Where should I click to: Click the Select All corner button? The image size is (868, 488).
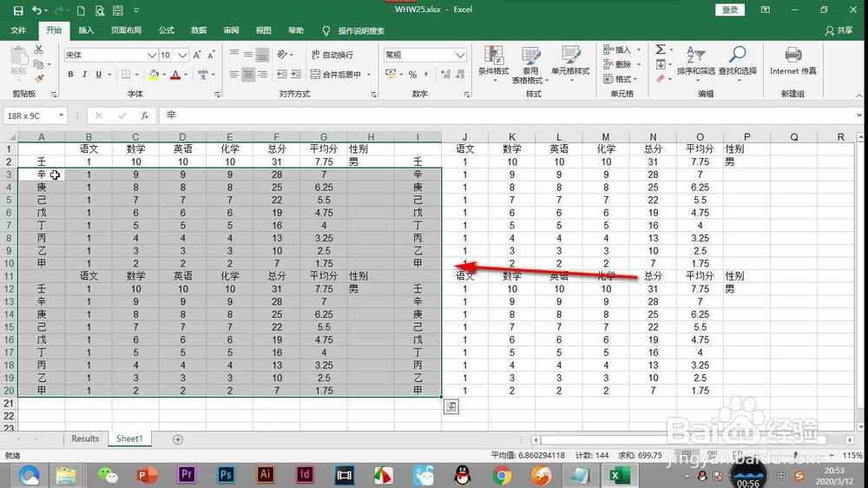click(x=10, y=137)
